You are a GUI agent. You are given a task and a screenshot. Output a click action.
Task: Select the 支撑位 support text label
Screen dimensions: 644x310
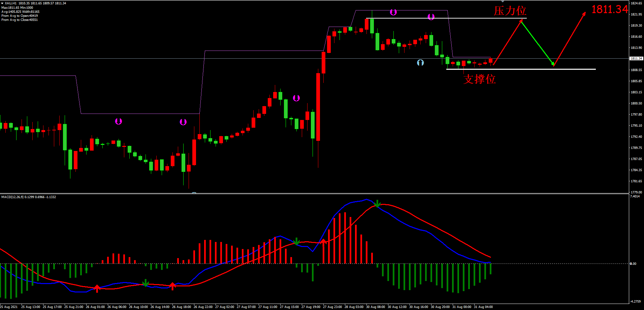tap(479, 79)
